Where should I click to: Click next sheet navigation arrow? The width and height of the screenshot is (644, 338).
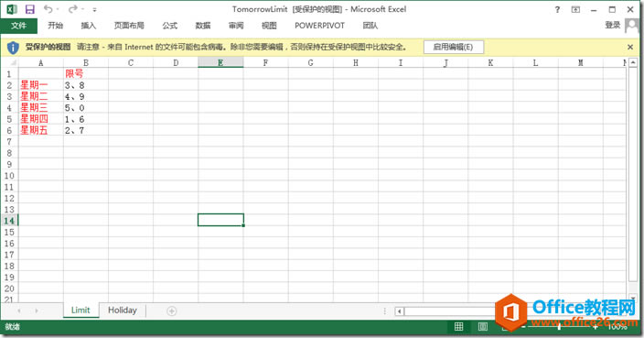click(x=37, y=311)
